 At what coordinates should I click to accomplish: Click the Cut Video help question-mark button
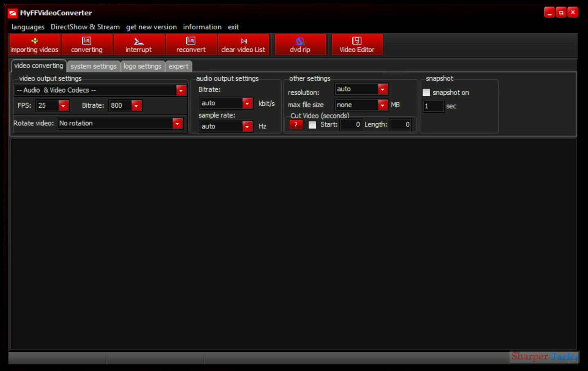click(x=296, y=125)
